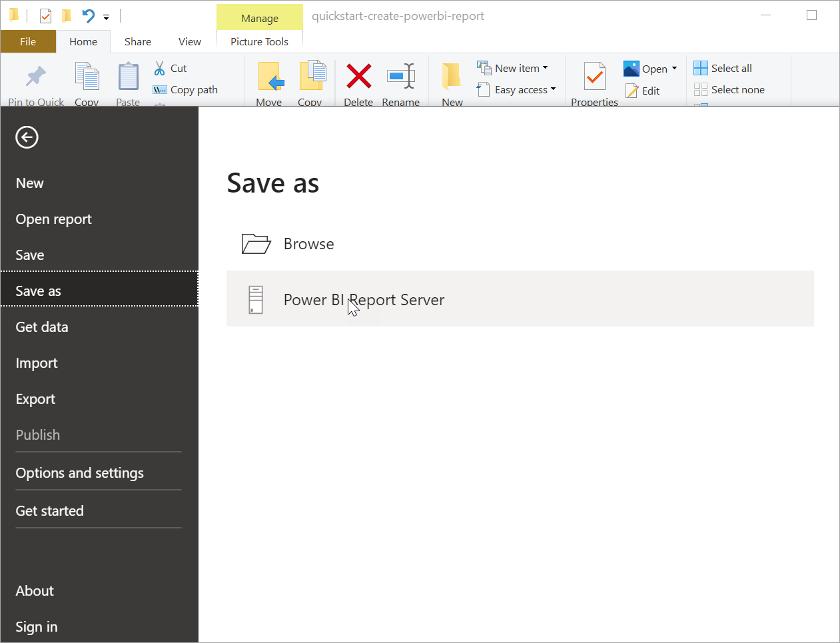Click Browse to pick a save location
The height and width of the screenshot is (643, 840).
coord(308,243)
